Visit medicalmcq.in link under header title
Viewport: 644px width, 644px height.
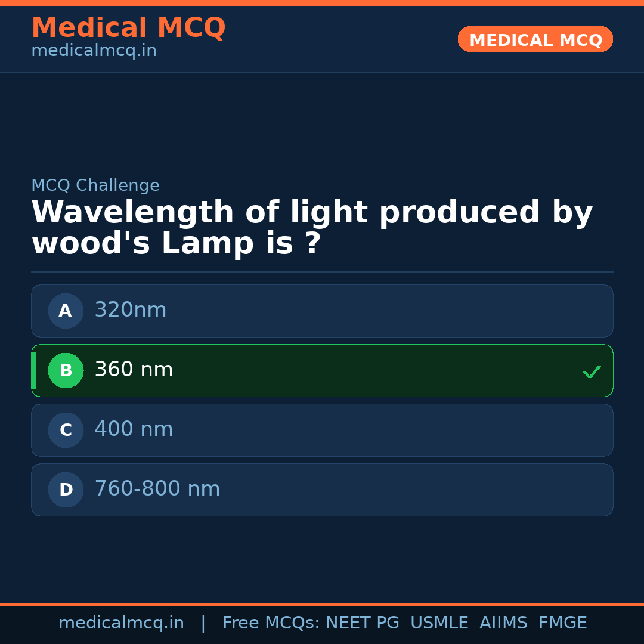click(x=94, y=51)
